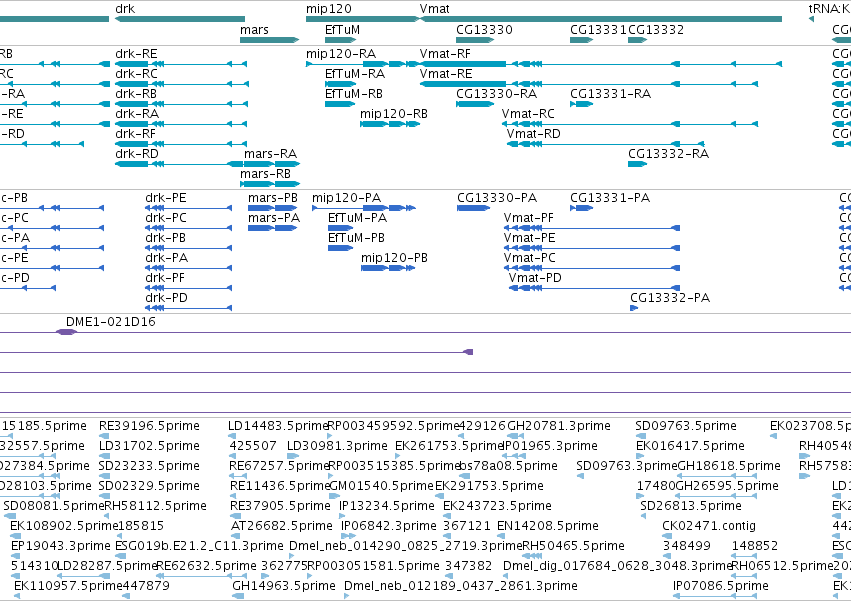
Task: Open the LD31702.5prime EST label
Action: (x=149, y=446)
